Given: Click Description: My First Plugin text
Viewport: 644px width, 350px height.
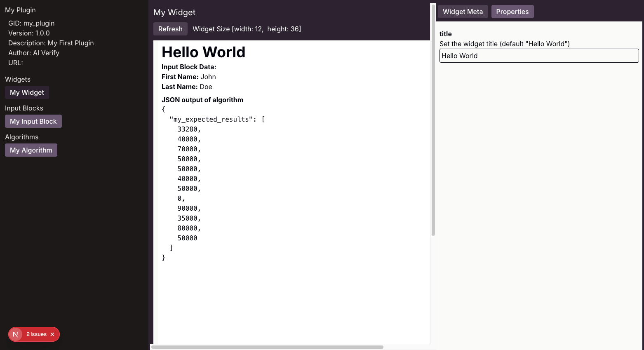Looking at the screenshot, I should pos(51,43).
